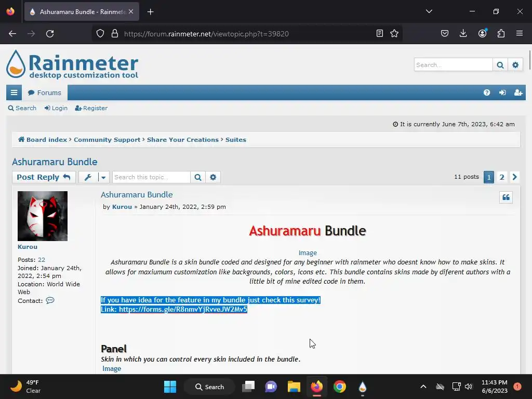
Task: Close the Ashuramaru Bundle tab
Action: [x=131, y=11]
